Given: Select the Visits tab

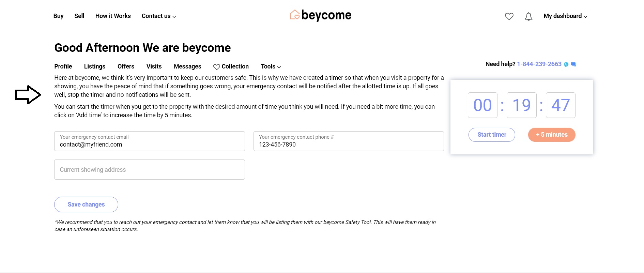Looking at the screenshot, I should (x=154, y=66).
